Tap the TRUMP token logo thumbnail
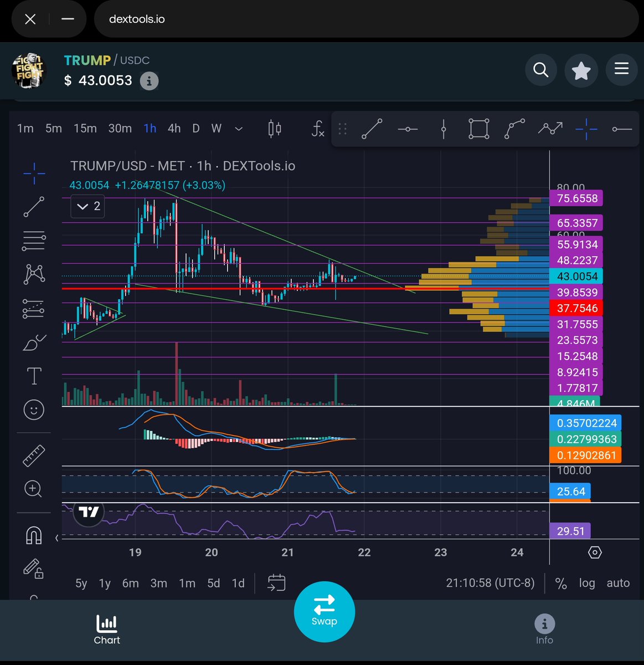644x665 pixels. click(29, 70)
